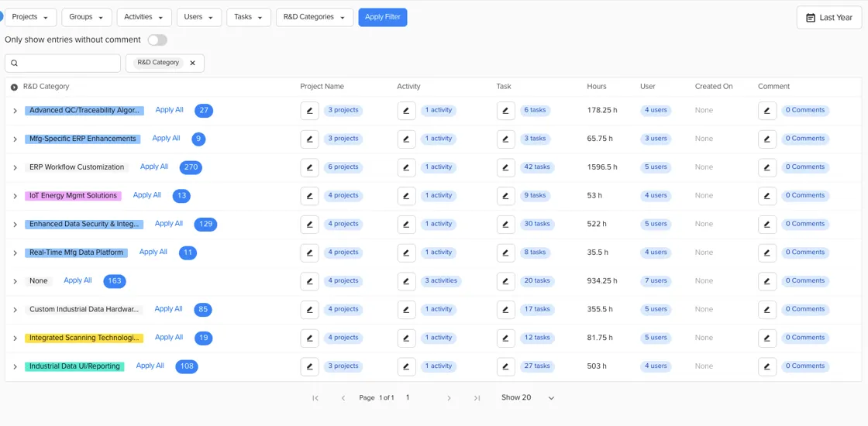
Task: Edit task for Real-Time Mfg Data Platform row
Action: click(506, 253)
